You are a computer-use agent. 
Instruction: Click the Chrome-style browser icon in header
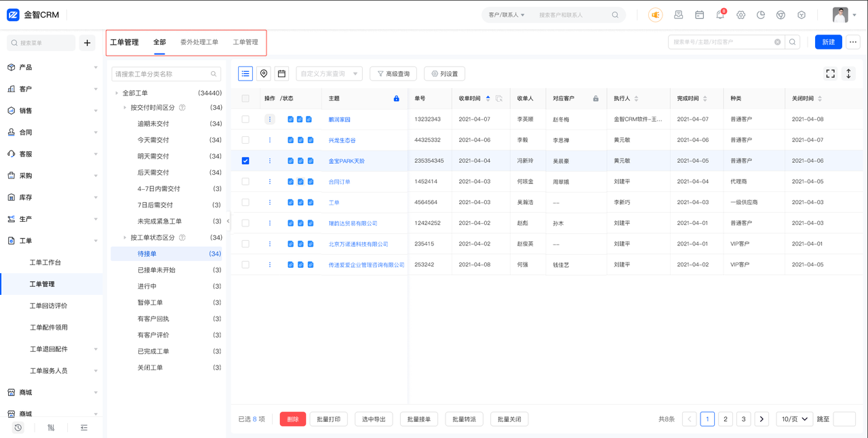pyautogui.click(x=781, y=15)
